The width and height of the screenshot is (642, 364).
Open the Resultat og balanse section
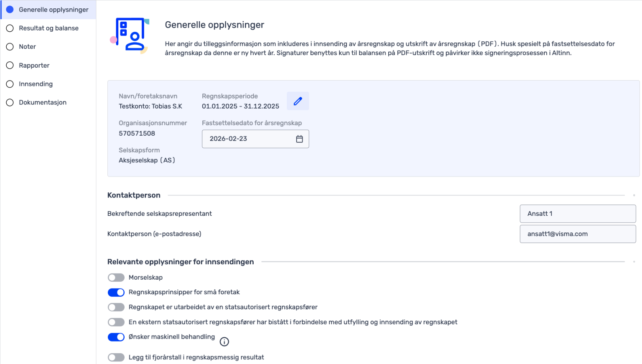(48, 28)
